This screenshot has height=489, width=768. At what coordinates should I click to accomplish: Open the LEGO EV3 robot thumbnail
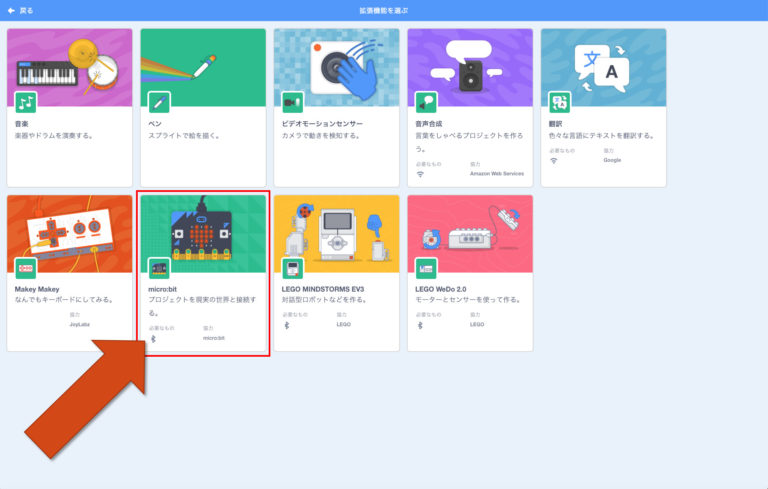(336, 232)
